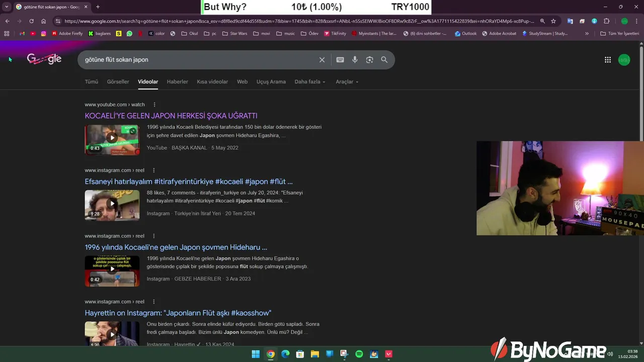Open Google Lens image search

tap(370, 60)
